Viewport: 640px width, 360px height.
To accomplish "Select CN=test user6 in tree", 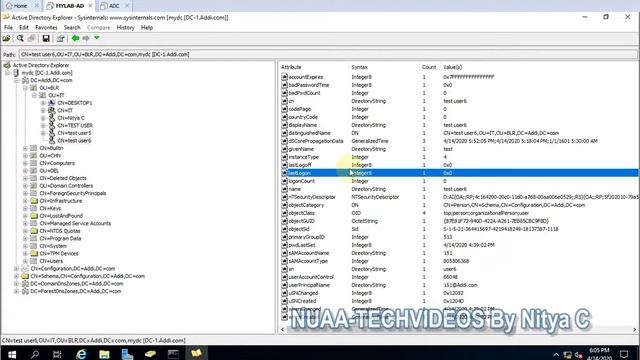I will tap(74, 140).
